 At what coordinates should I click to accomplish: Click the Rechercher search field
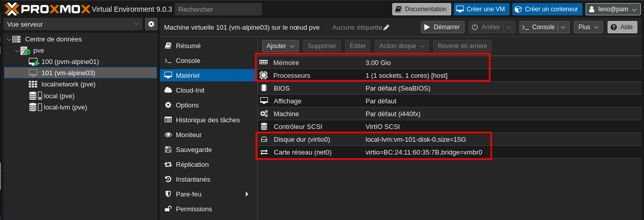218,9
